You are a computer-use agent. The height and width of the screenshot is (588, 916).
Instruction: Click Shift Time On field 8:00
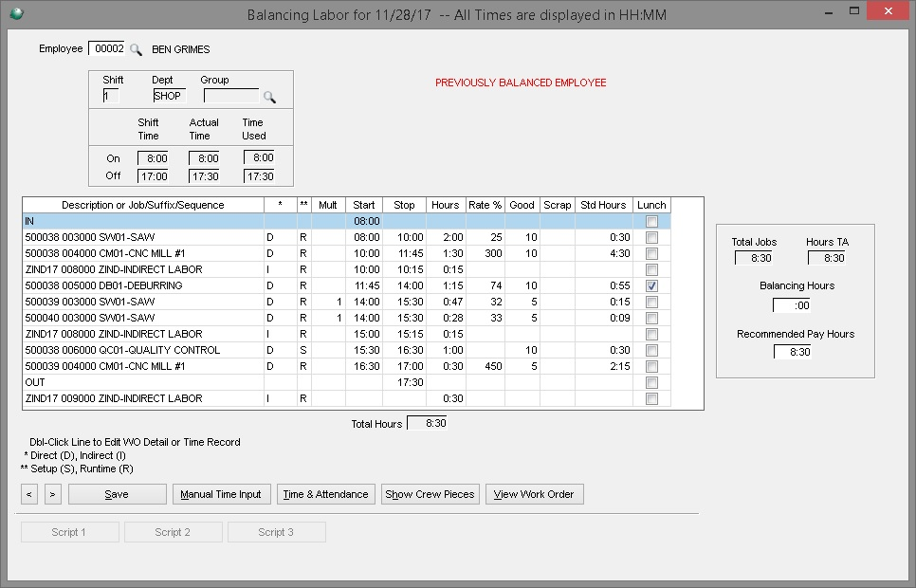tap(153, 158)
